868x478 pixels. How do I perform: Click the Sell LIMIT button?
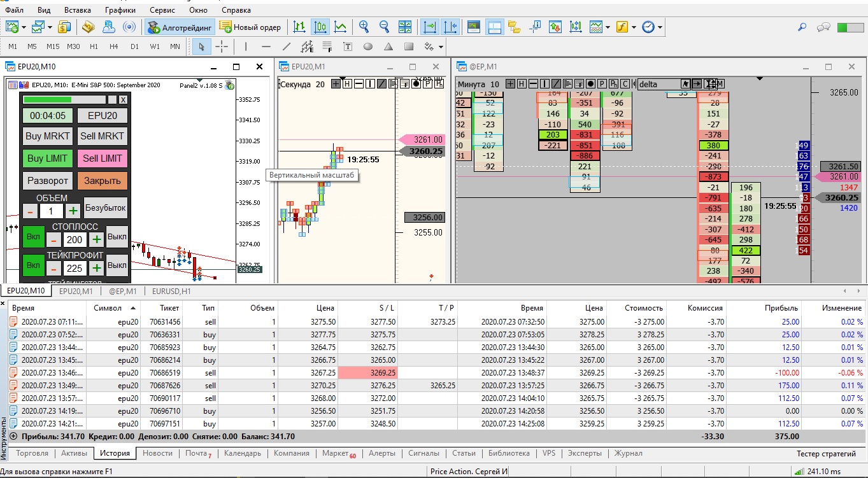pyautogui.click(x=103, y=158)
